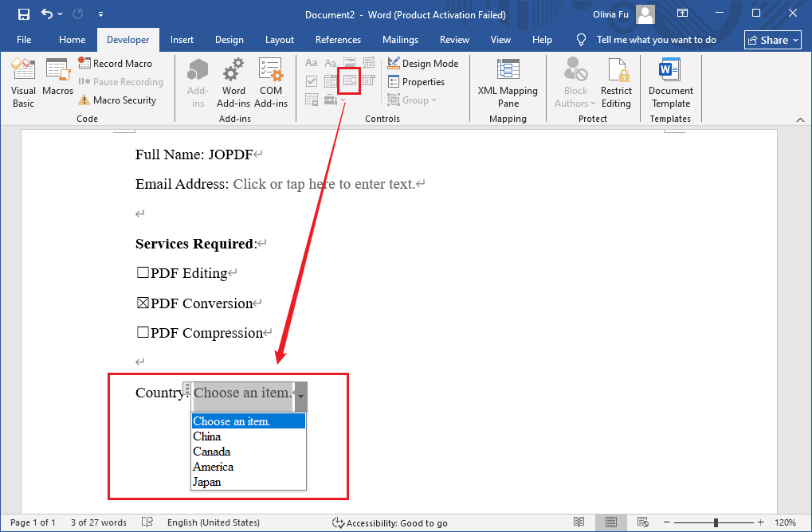Toggle Design Mode

coord(422,63)
